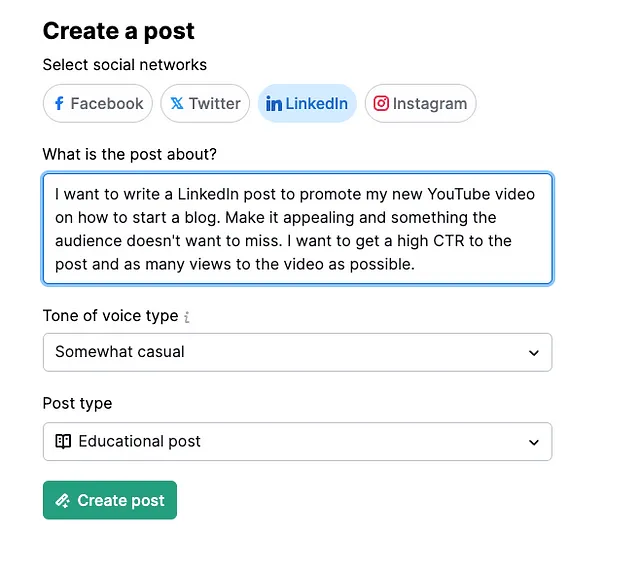Focus the post description text area

(298, 229)
